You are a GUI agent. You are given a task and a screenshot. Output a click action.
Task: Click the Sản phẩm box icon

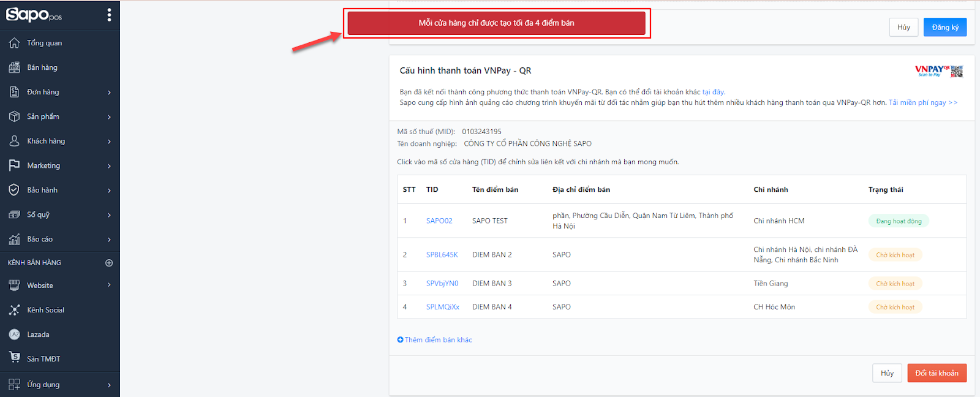[x=14, y=116]
